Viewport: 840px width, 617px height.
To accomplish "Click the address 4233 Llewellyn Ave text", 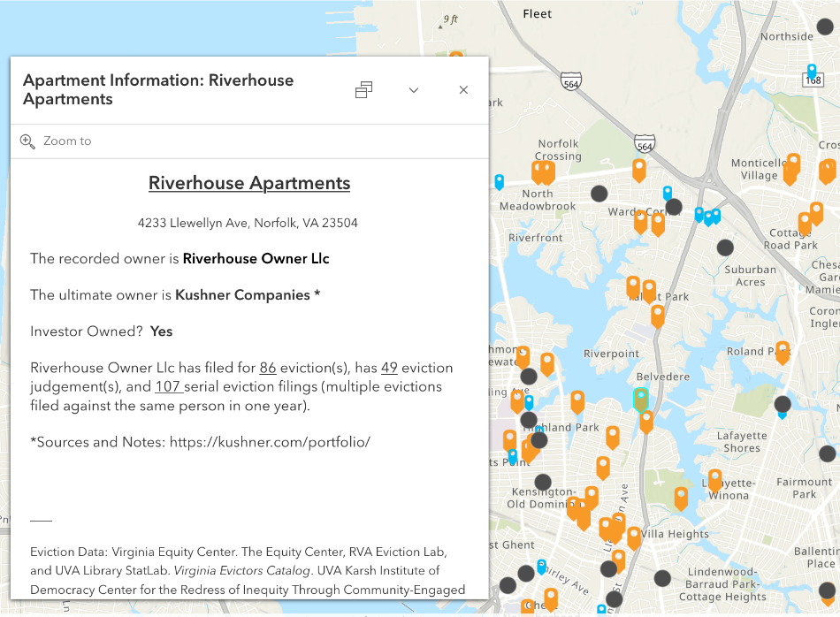I will tap(248, 223).
